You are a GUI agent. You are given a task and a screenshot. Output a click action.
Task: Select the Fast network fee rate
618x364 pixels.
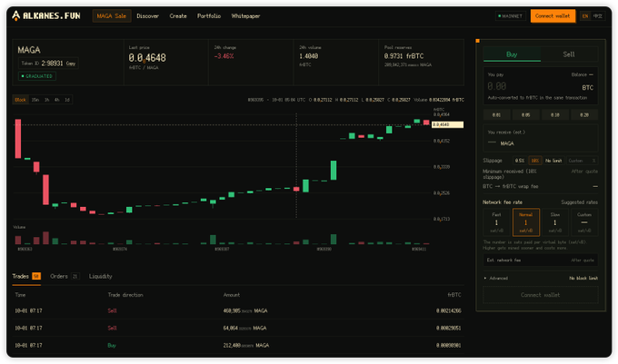coord(496,222)
